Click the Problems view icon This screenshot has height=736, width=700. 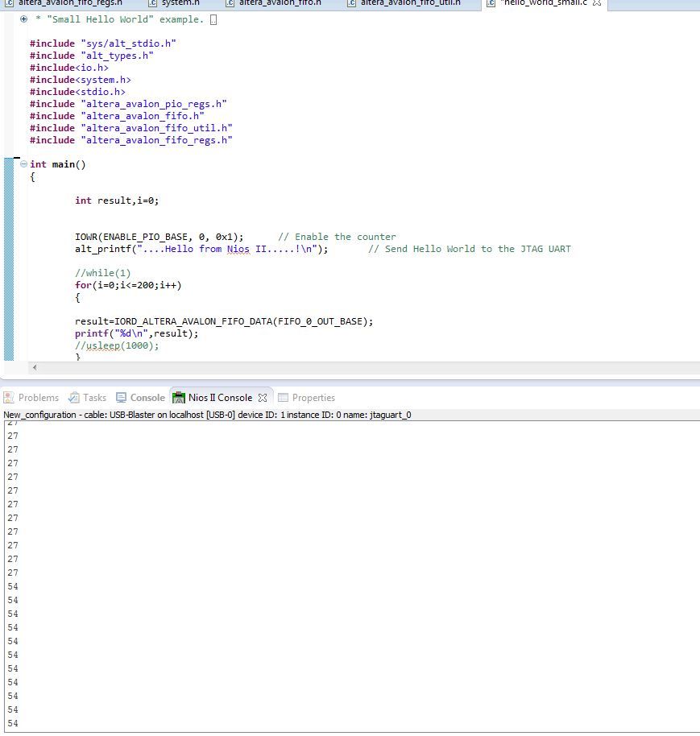point(9,398)
